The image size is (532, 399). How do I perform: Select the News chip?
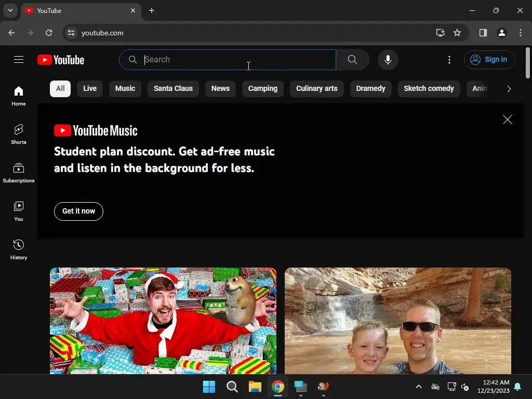(x=220, y=89)
